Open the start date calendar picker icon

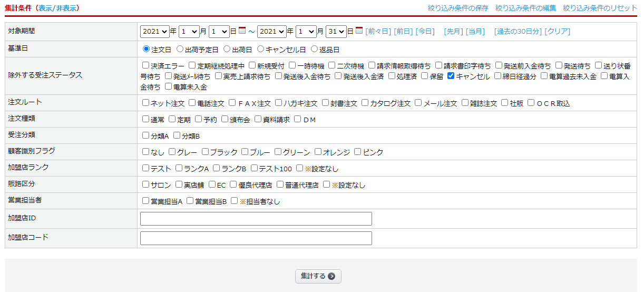(242, 31)
